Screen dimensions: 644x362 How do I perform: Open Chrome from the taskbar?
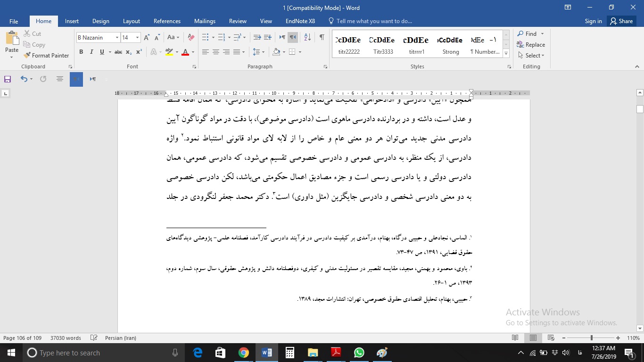[x=244, y=353]
